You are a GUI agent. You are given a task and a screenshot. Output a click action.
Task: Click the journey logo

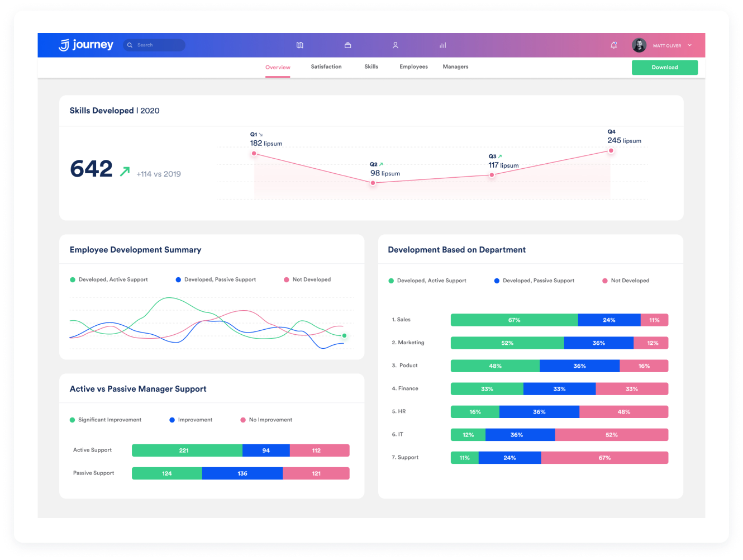point(86,45)
